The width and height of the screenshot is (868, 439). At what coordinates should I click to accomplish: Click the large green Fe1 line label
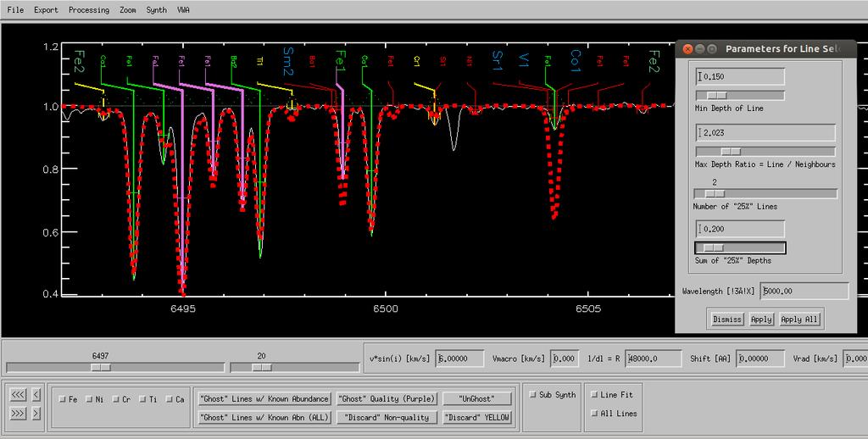click(341, 61)
